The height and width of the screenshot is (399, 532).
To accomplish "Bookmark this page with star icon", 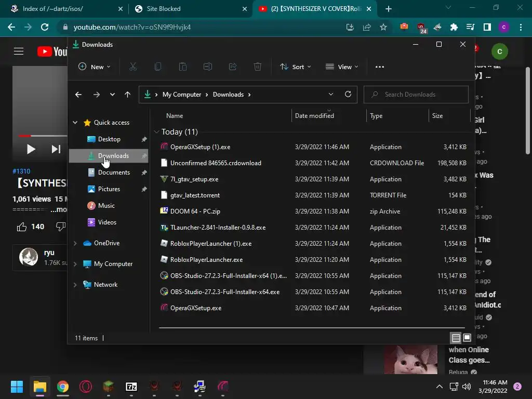I will pos(383,27).
